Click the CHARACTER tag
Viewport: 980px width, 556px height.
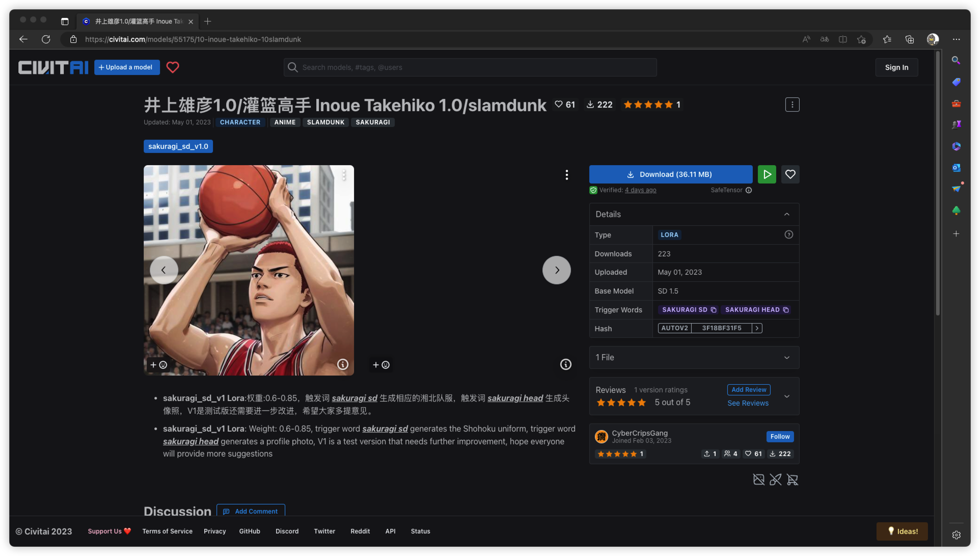coord(240,122)
